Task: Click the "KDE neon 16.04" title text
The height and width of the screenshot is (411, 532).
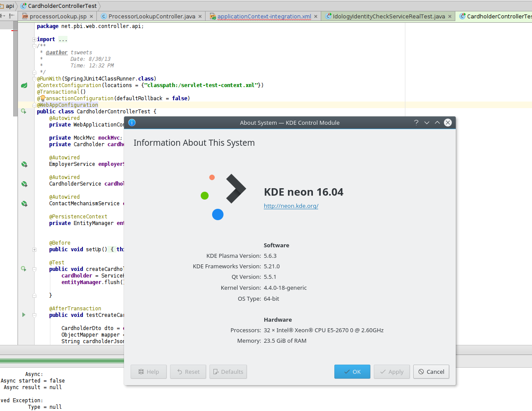Action: [x=304, y=192]
